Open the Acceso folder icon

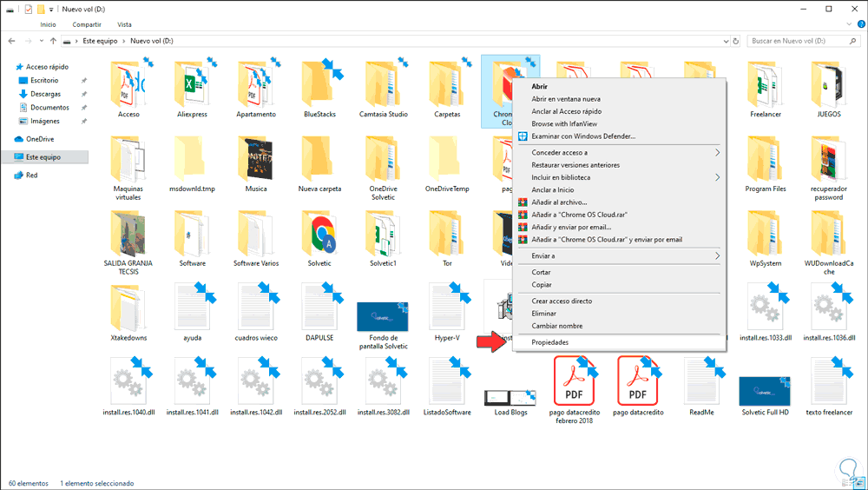[x=128, y=84]
